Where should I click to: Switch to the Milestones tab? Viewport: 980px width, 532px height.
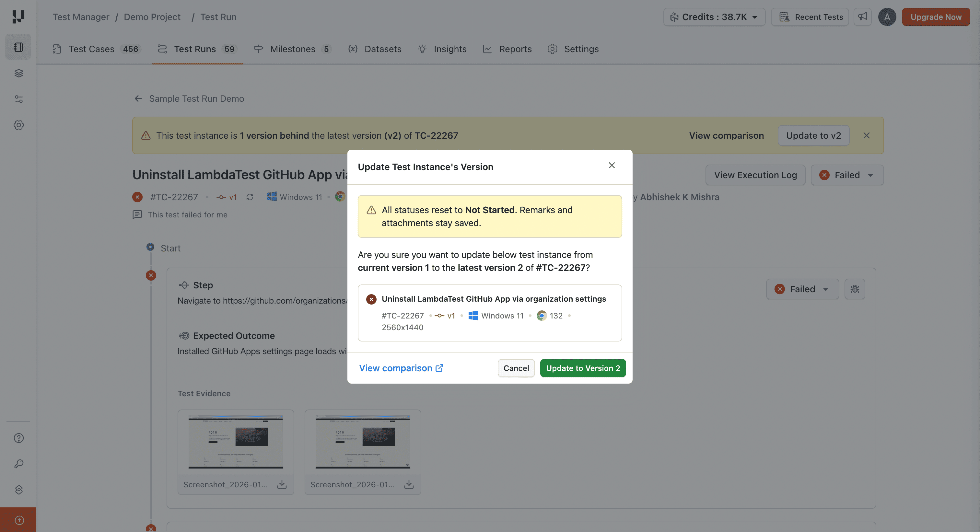(293, 49)
